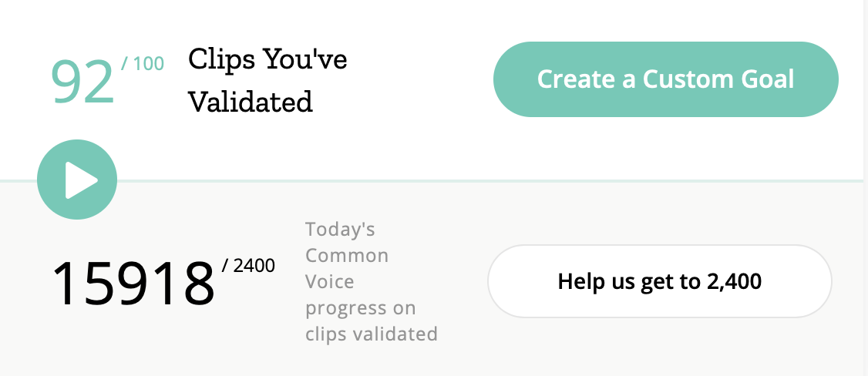Click the word Today's in the gray description

[x=340, y=229]
